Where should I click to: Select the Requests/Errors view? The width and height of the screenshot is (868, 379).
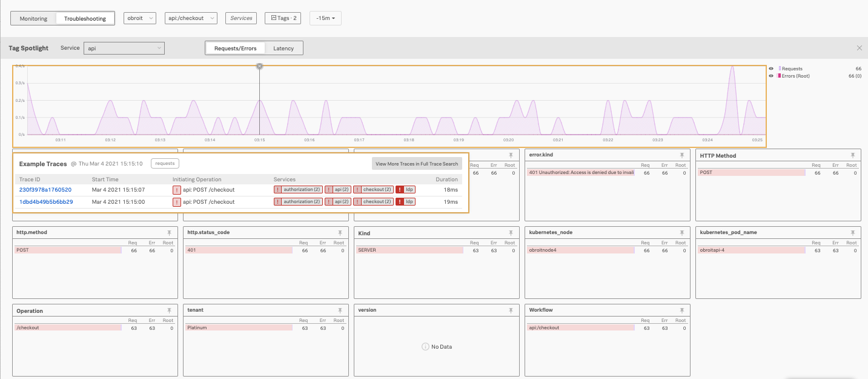point(235,48)
